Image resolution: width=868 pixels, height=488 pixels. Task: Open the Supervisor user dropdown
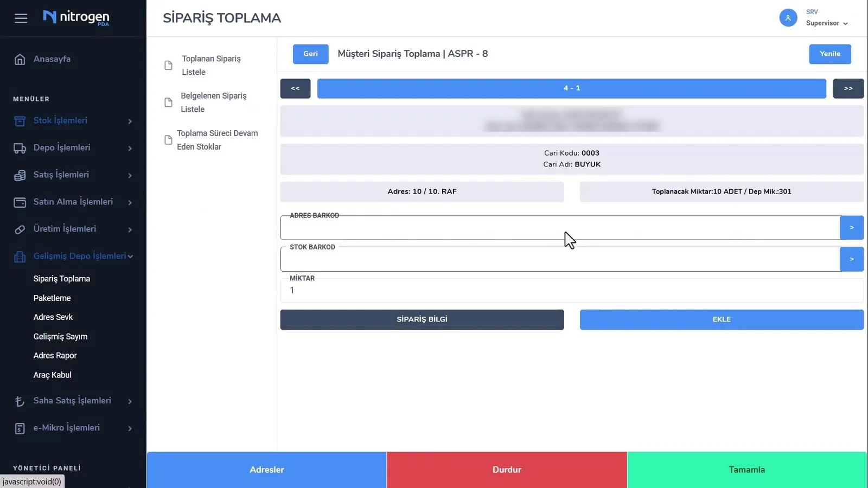point(827,23)
